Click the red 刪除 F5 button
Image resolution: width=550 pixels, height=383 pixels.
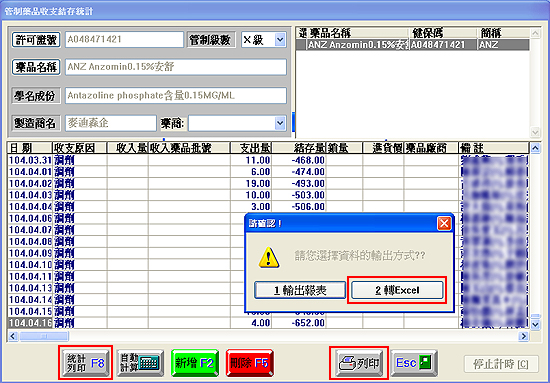click(x=249, y=363)
